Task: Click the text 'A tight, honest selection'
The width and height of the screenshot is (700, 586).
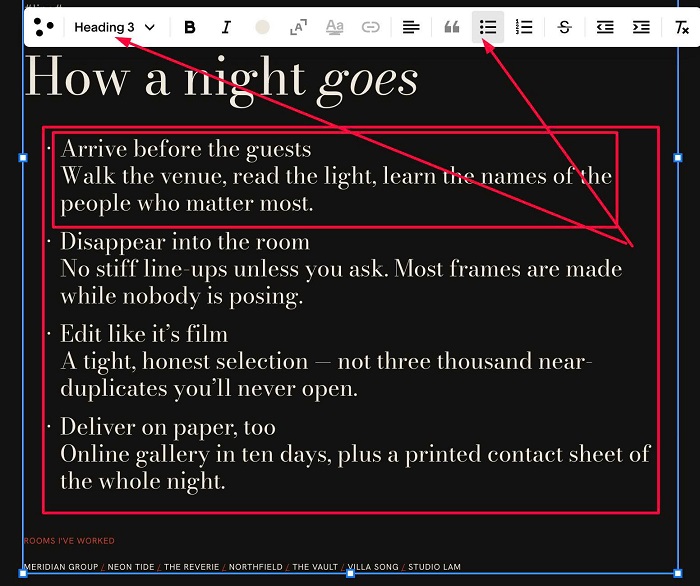Action: 184,361
